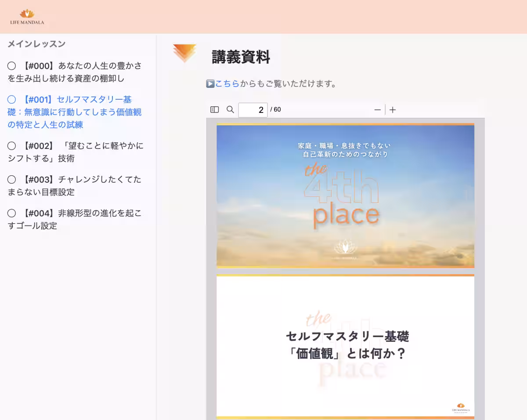Click the page number input field
This screenshot has width=527, height=420.
point(253,109)
